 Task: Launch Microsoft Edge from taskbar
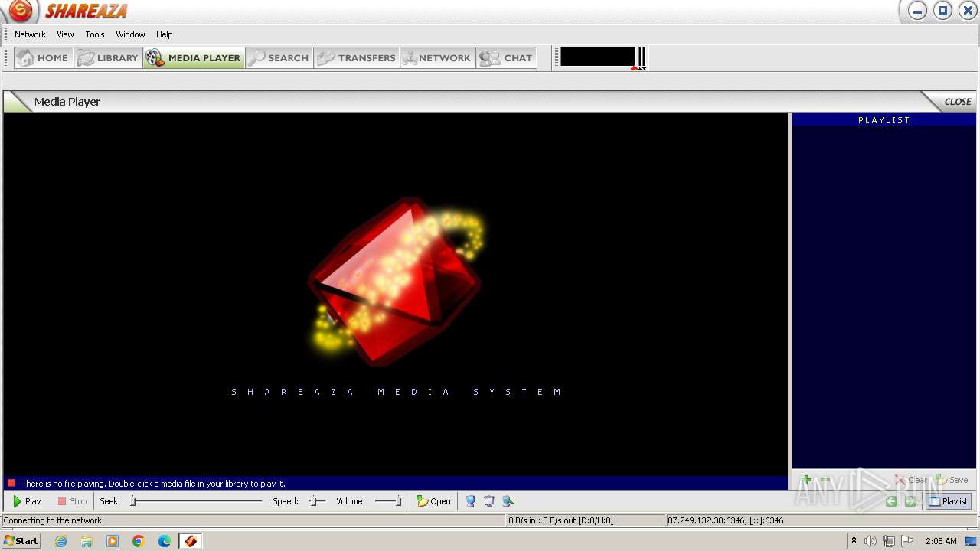tap(165, 541)
